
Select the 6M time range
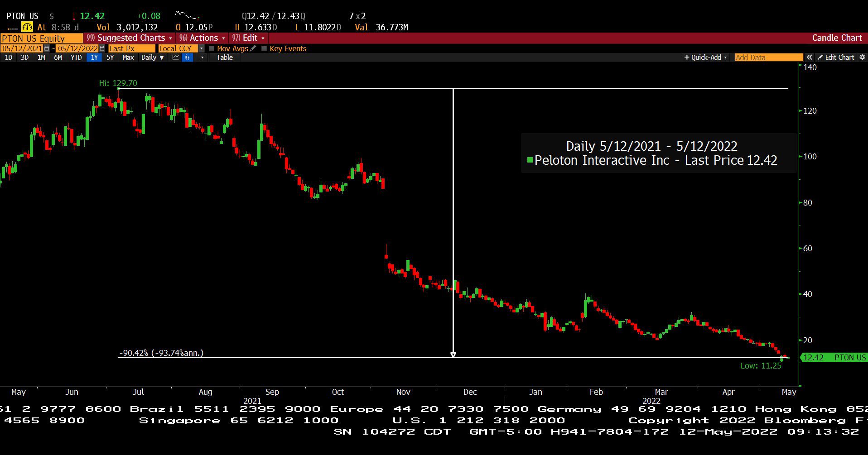tap(58, 57)
